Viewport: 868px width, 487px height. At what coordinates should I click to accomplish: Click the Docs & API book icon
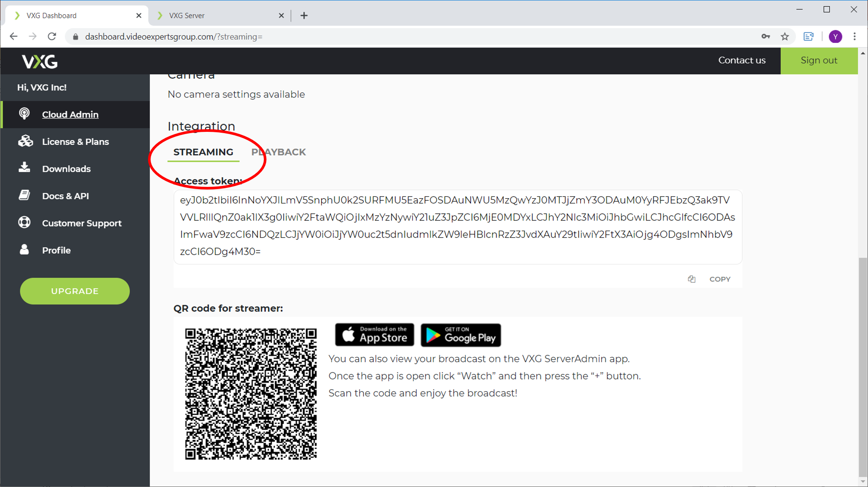coord(24,196)
